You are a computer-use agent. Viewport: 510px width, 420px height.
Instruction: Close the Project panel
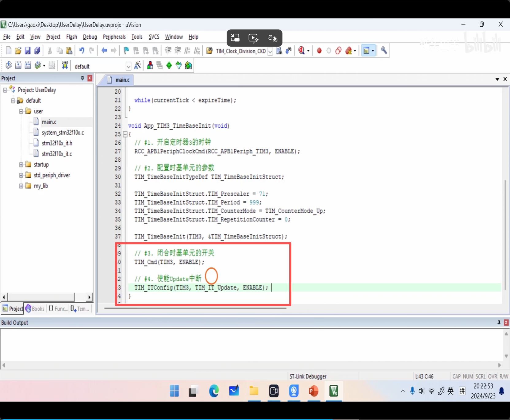click(x=90, y=78)
